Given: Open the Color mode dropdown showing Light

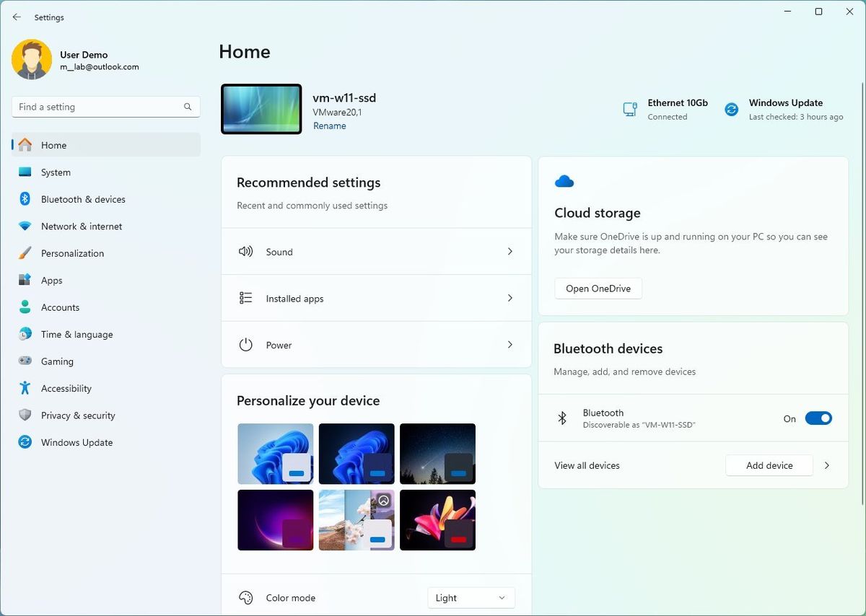Looking at the screenshot, I should click(x=471, y=597).
